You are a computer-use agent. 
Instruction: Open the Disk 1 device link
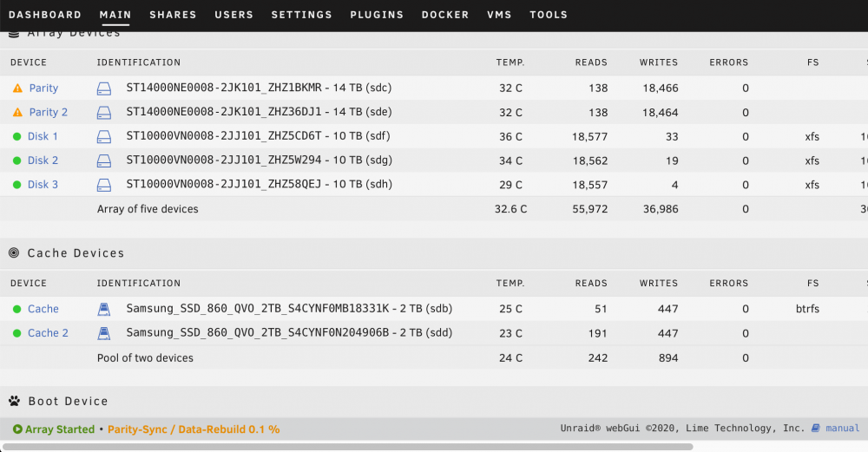[x=43, y=136]
